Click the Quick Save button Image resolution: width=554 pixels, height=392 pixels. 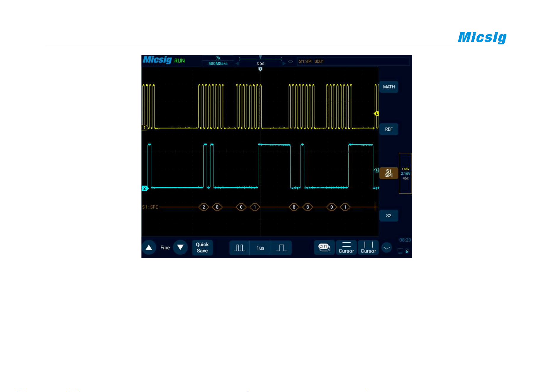point(202,248)
